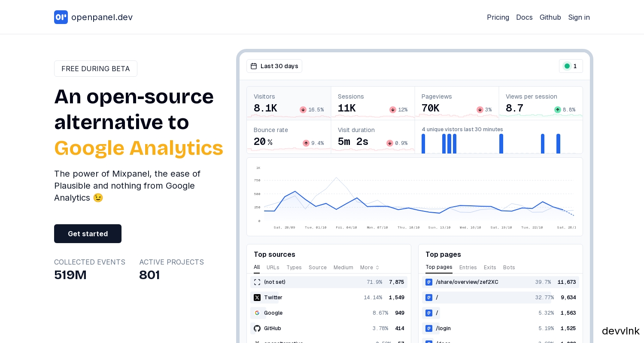Switch to the Types tab
Image resolution: width=644 pixels, height=343 pixels.
click(x=294, y=268)
